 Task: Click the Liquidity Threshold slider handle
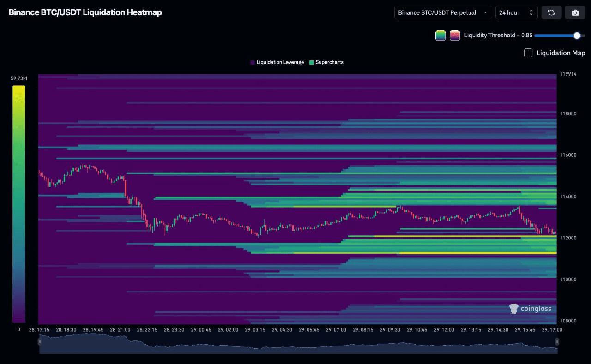pos(577,36)
